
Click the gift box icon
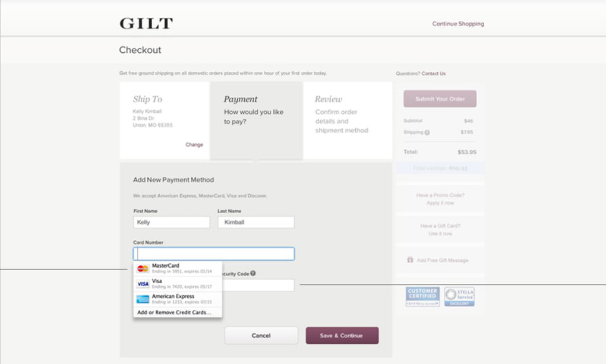pyautogui.click(x=410, y=259)
